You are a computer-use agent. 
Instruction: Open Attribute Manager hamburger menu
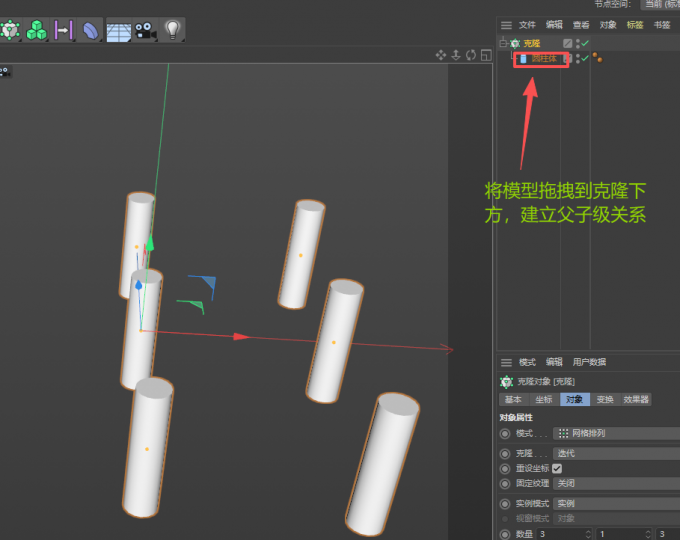point(506,362)
